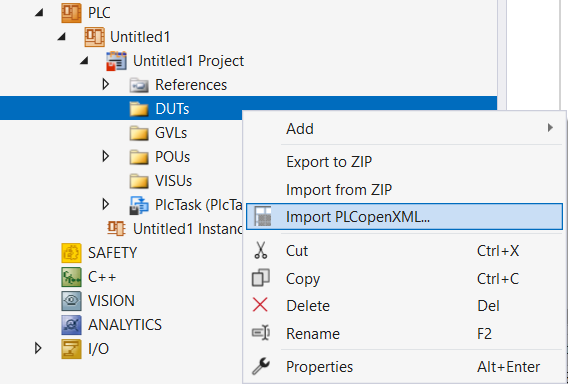Open the Add submenu arrow
This screenshot has width=568, height=384.
(550, 128)
